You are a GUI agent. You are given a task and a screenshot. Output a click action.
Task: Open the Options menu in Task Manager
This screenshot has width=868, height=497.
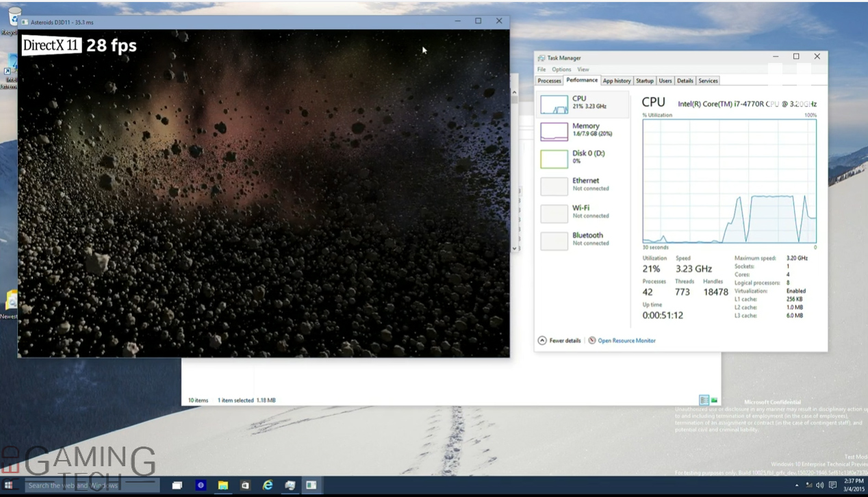point(561,69)
